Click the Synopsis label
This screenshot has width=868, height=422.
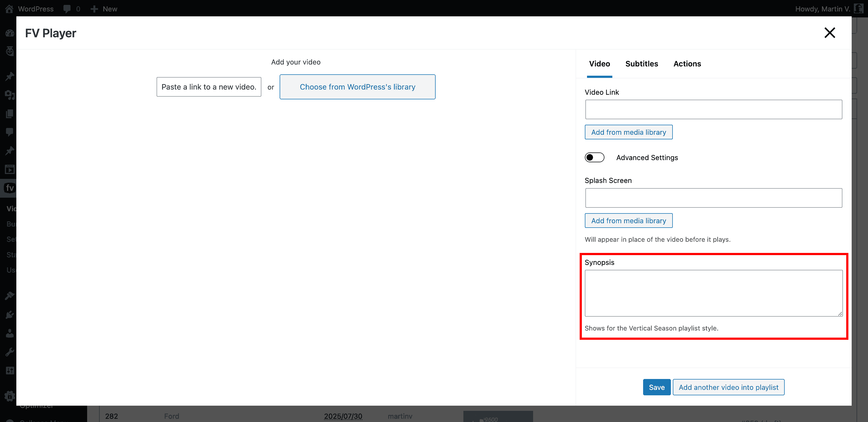point(600,262)
